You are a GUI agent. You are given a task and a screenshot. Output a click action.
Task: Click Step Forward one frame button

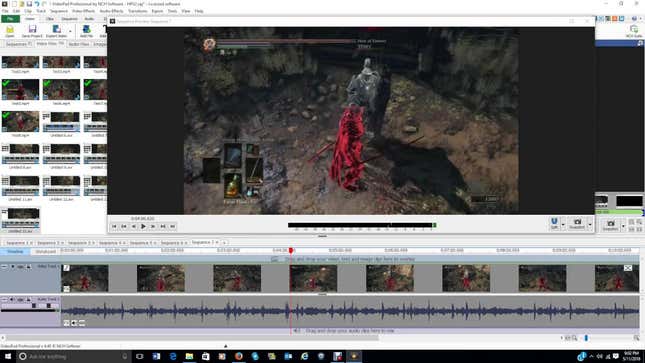click(153, 226)
